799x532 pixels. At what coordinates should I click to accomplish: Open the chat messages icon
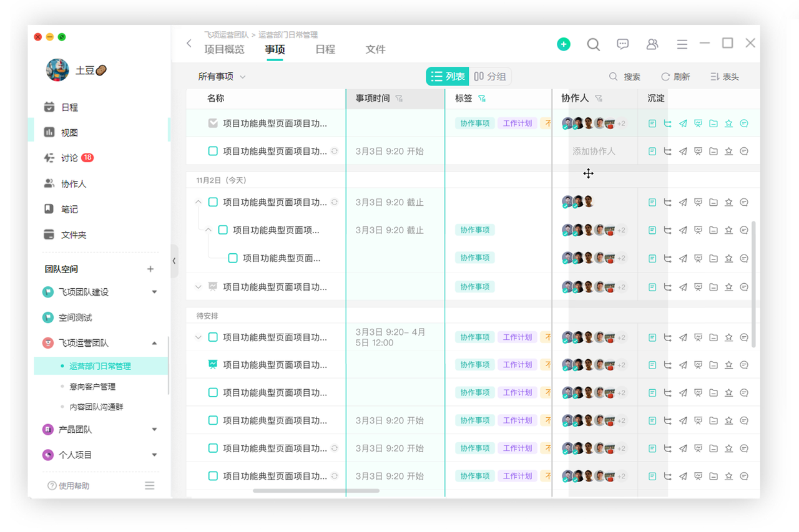click(622, 44)
